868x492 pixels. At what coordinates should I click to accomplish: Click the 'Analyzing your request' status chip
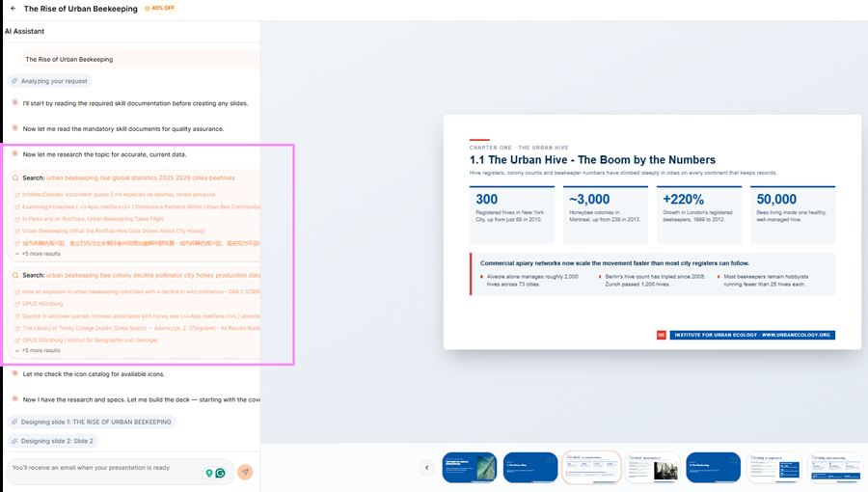50,81
